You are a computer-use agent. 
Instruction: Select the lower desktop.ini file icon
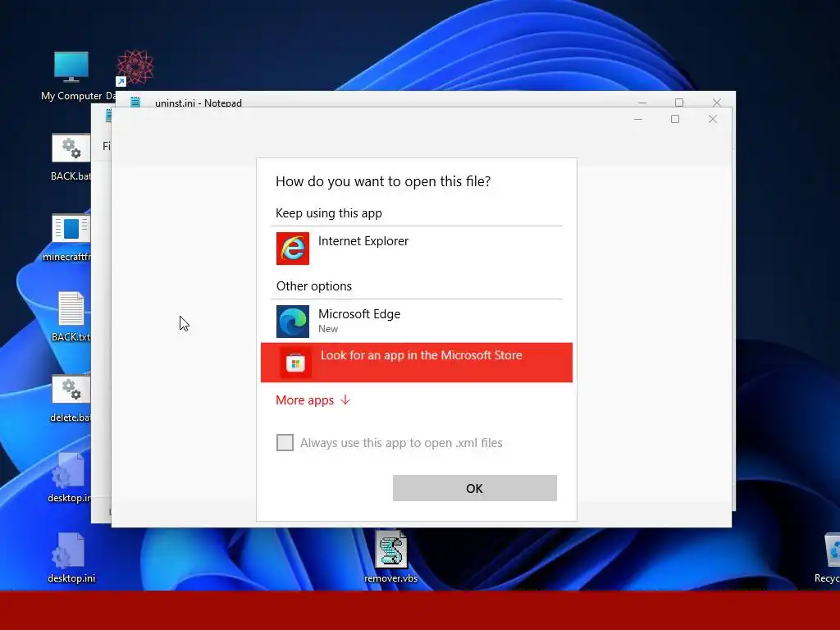point(69,550)
